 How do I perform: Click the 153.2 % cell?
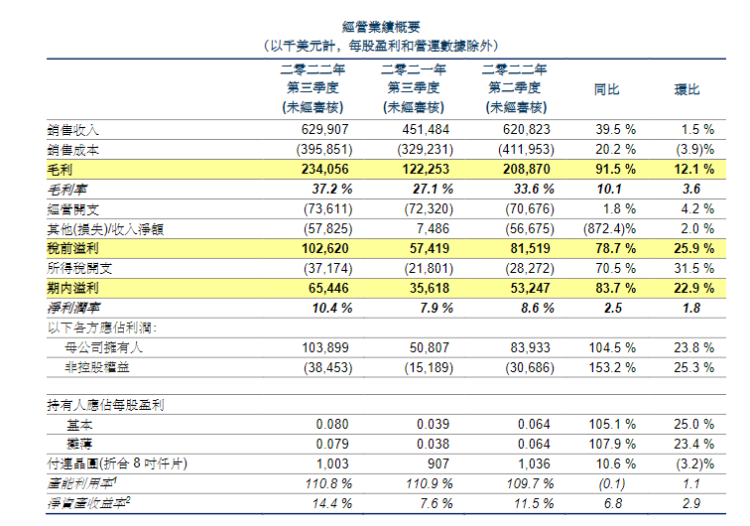click(x=612, y=368)
